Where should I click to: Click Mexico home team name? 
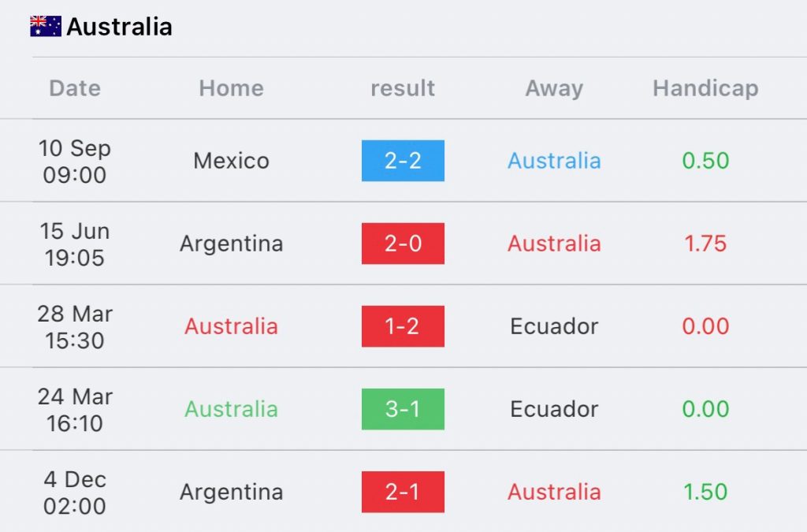(x=232, y=161)
